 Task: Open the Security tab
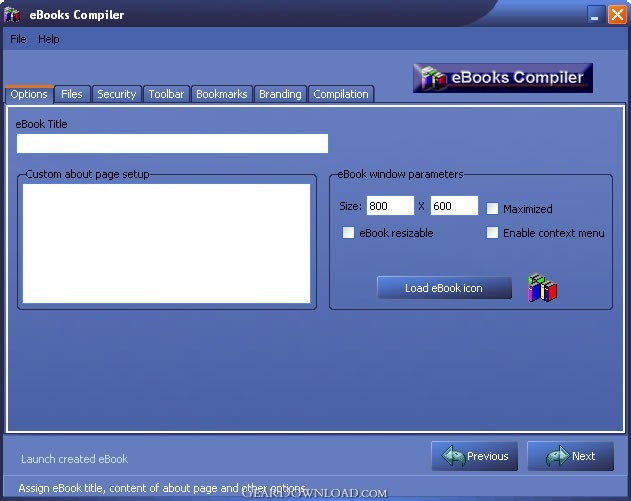click(117, 94)
